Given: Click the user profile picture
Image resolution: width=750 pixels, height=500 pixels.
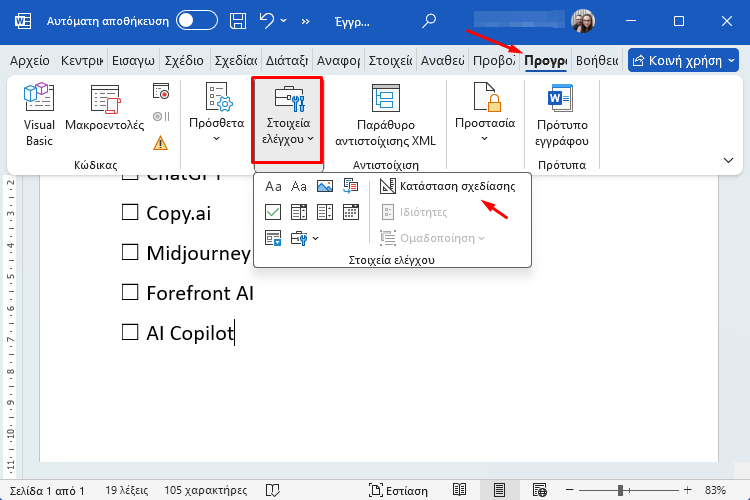Looking at the screenshot, I should [x=583, y=21].
